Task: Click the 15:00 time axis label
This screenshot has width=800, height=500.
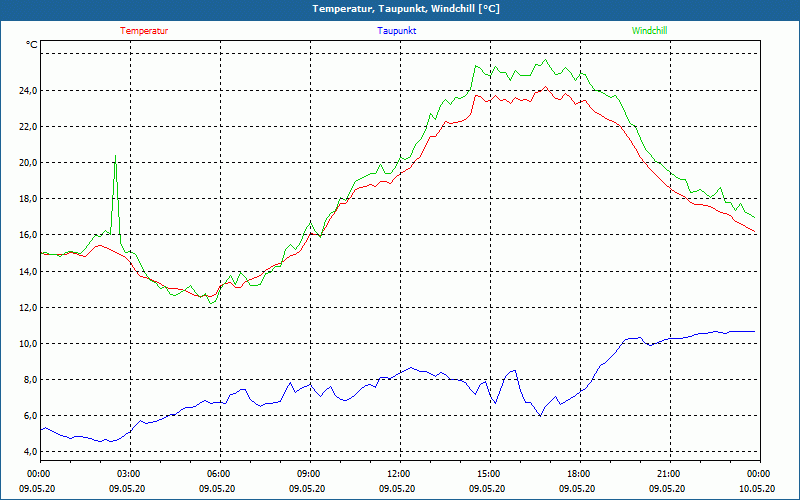Action: (x=489, y=474)
